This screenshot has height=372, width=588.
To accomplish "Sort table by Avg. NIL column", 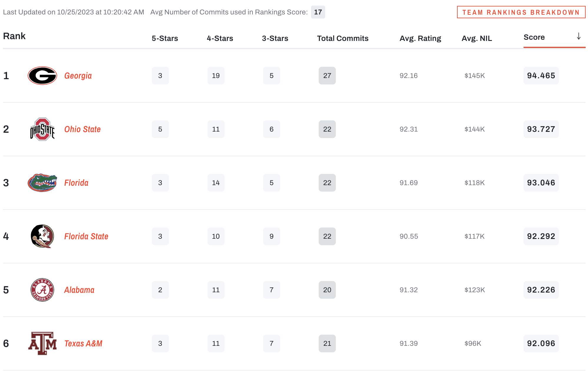I will point(476,39).
